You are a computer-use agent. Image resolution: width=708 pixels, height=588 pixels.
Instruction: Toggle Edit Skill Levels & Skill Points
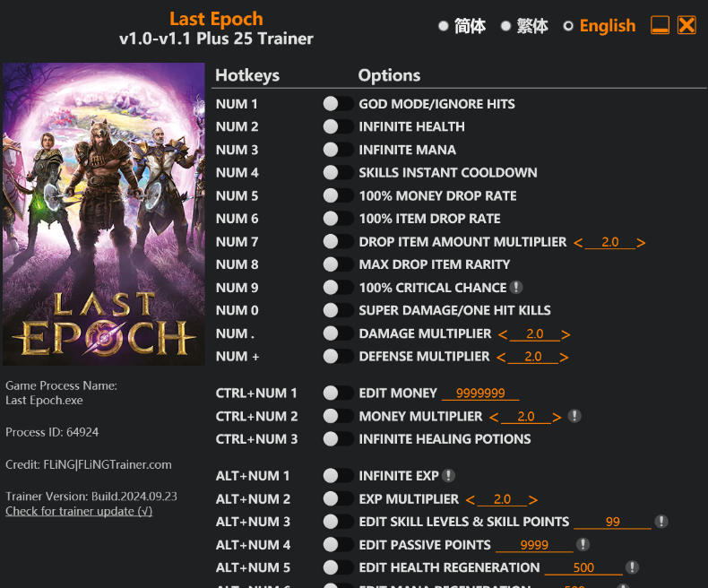[338, 522]
